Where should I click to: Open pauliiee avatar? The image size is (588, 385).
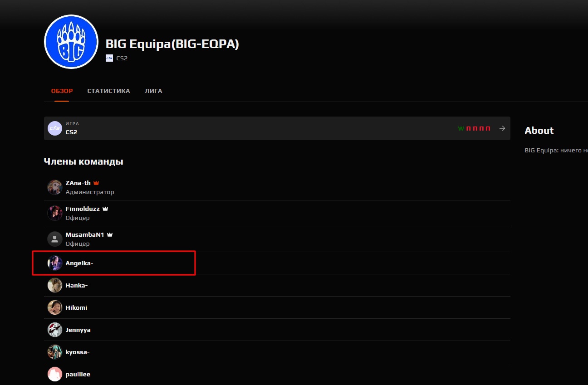coord(55,374)
